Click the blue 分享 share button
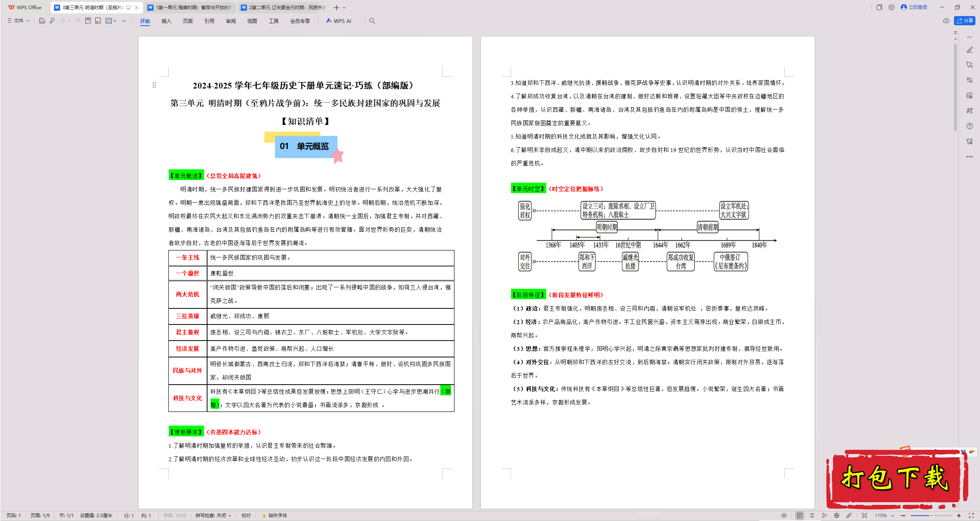Image resolution: width=980 pixels, height=521 pixels. (964, 21)
